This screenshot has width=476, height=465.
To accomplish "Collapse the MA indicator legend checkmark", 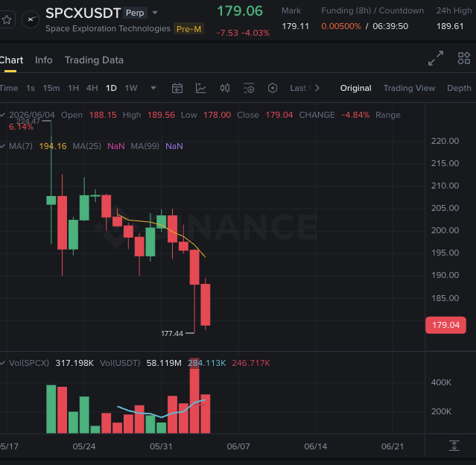I will point(2,146).
